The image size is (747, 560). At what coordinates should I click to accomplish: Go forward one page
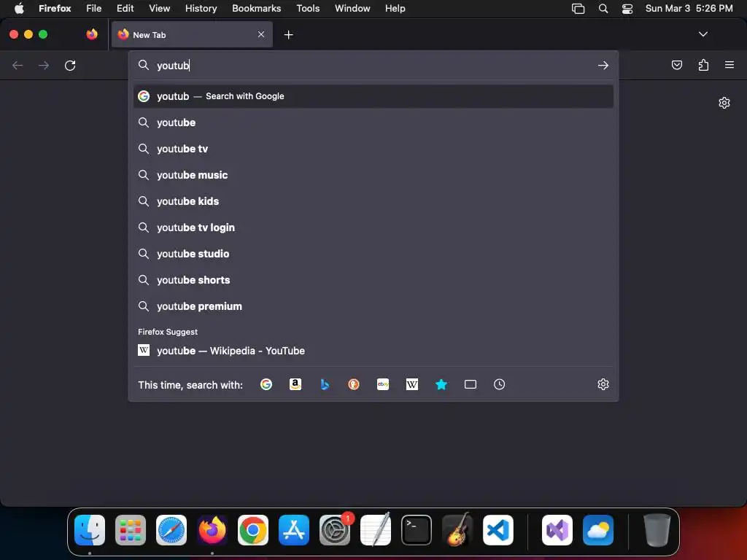(44, 65)
